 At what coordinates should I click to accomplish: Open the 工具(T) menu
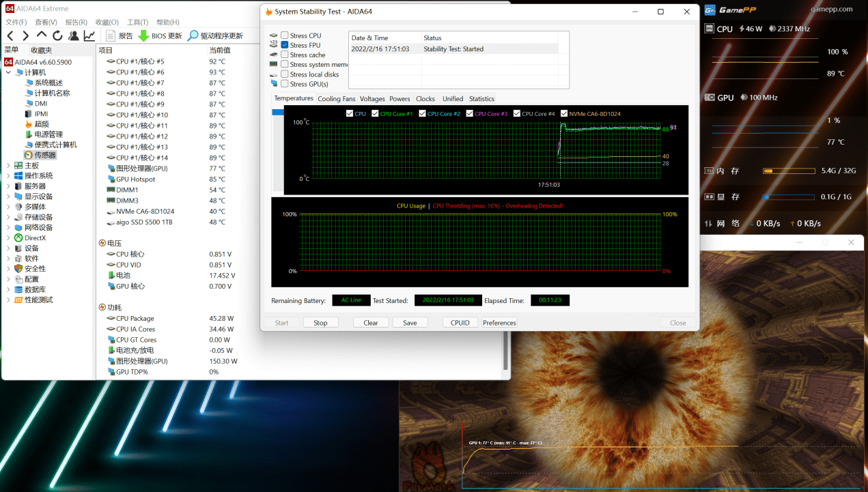tap(137, 22)
